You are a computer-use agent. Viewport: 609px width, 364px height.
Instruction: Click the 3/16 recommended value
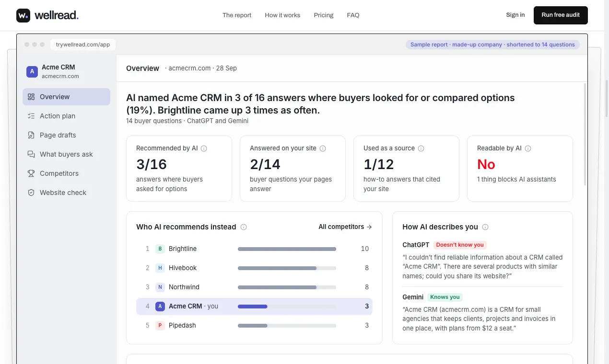tap(152, 164)
